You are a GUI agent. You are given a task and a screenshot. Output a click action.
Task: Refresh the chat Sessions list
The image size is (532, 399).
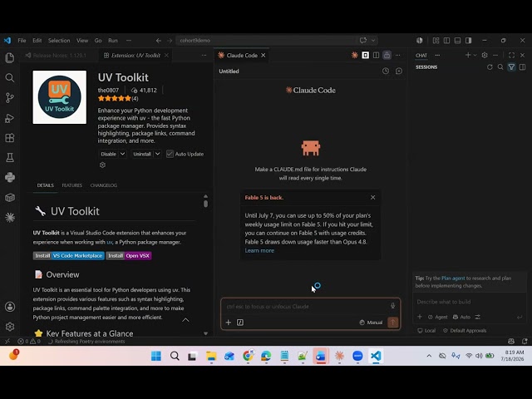point(490,67)
